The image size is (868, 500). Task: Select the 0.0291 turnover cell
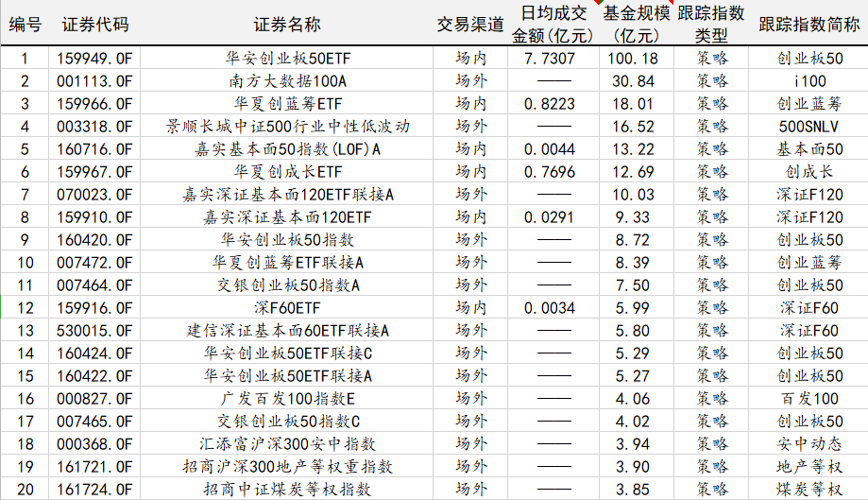pos(553,217)
